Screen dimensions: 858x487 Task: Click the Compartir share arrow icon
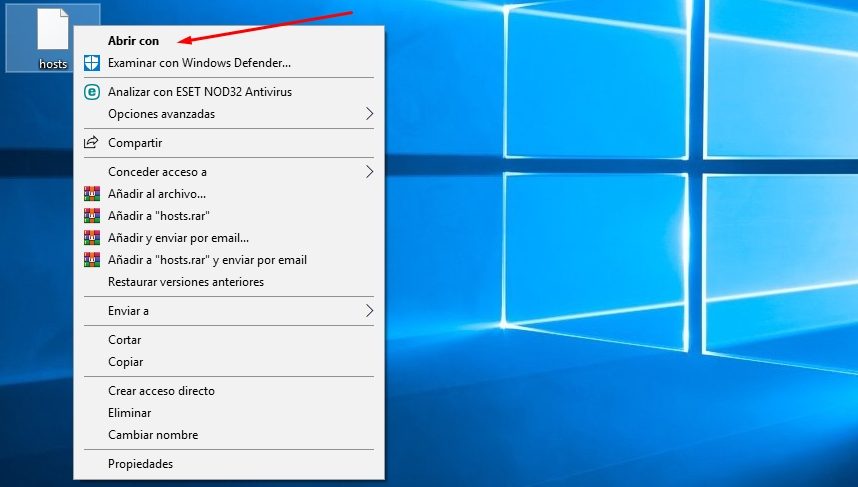pos(91,143)
